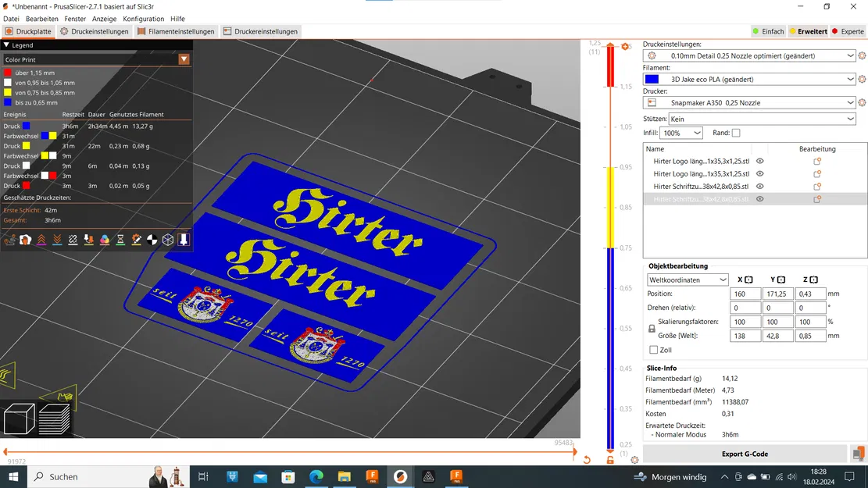
Task: Toggle color changes visibility icon
Action: click(105, 240)
